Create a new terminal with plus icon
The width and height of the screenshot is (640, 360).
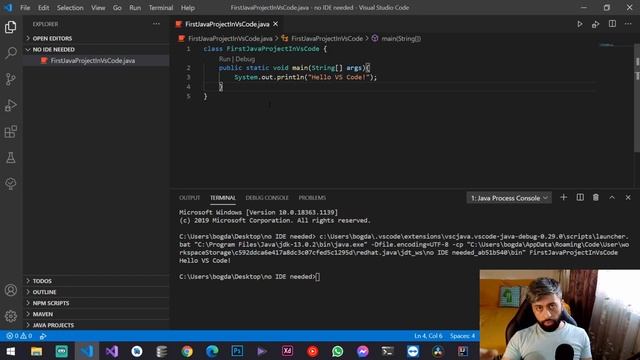click(x=564, y=198)
